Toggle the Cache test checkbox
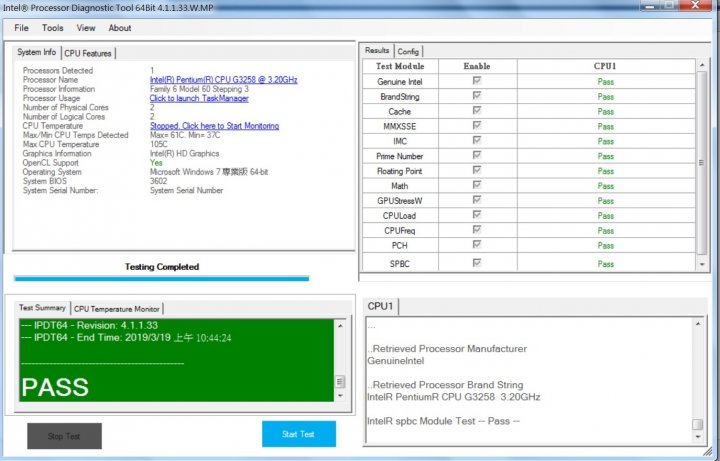The image size is (720, 461). click(477, 111)
